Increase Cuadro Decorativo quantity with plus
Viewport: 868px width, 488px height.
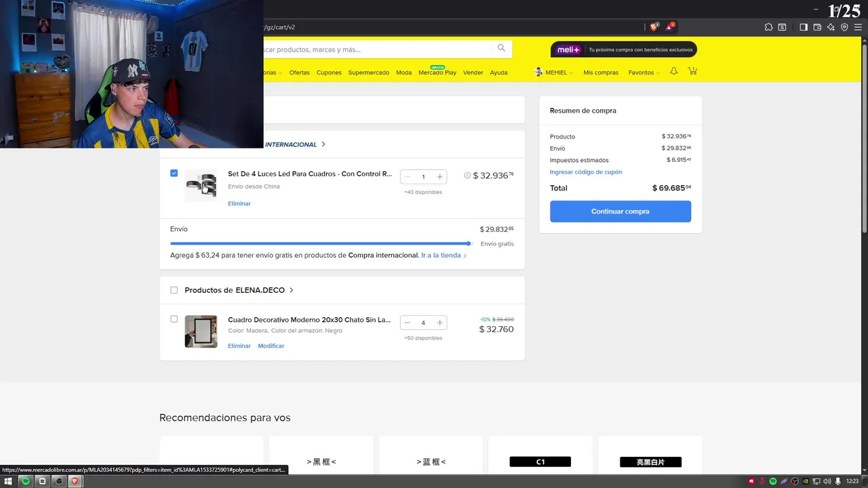(x=439, y=323)
